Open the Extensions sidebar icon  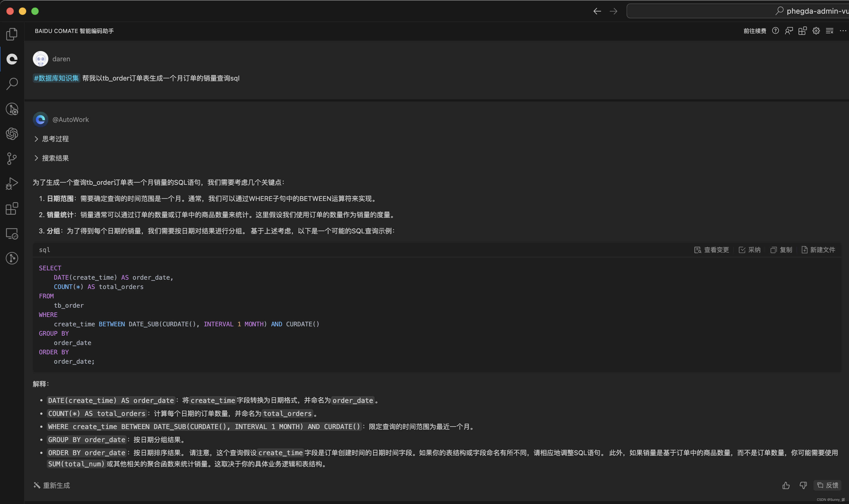click(12, 209)
